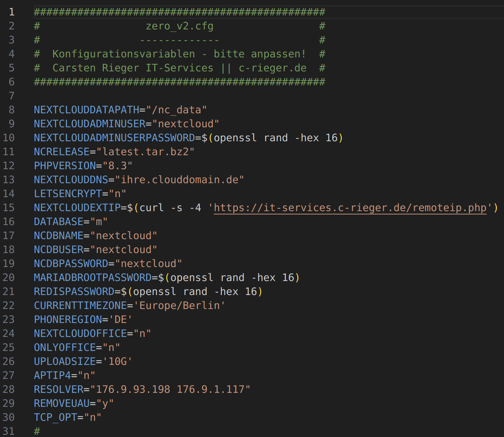Image resolution: width=504 pixels, height=437 pixels.
Task: Click the TCP_OPT variable name
Action: pyautogui.click(x=55, y=418)
